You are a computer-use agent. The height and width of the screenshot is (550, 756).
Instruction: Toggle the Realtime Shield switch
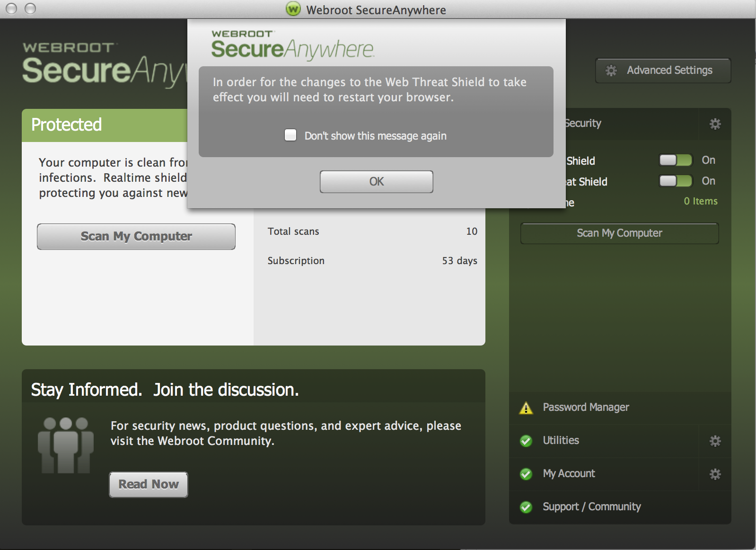point(676,160)
